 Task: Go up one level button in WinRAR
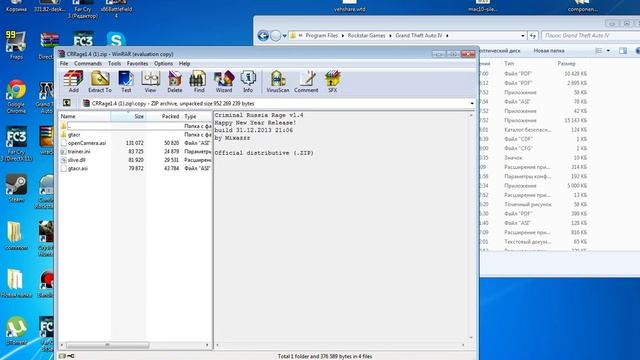coord(67,103)
